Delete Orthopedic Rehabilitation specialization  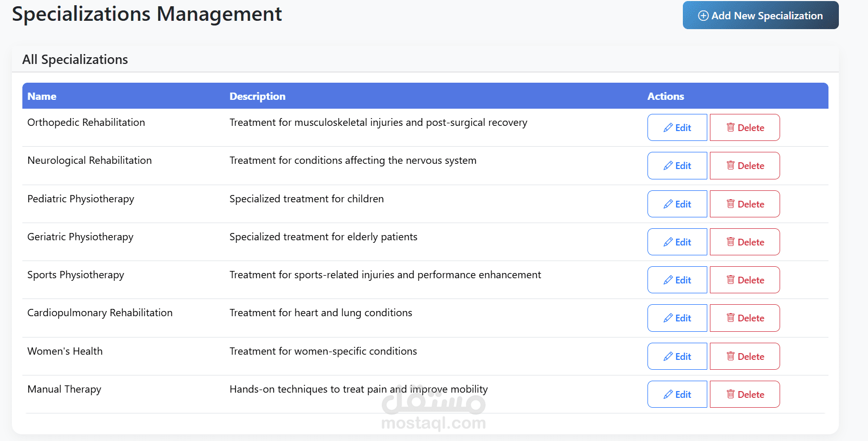pyautogui.click(x=745, y=127)
